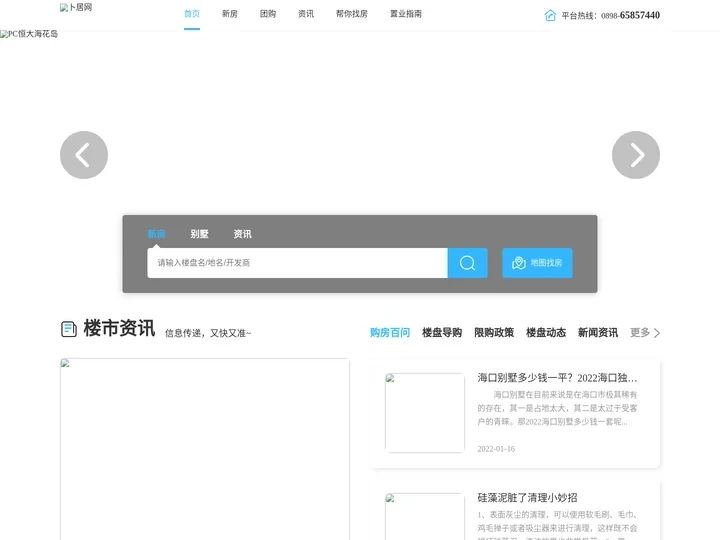Open article 海口别墅多少钱一平
Viewport: 720px width, 540px height.
(x=557, y=378)
